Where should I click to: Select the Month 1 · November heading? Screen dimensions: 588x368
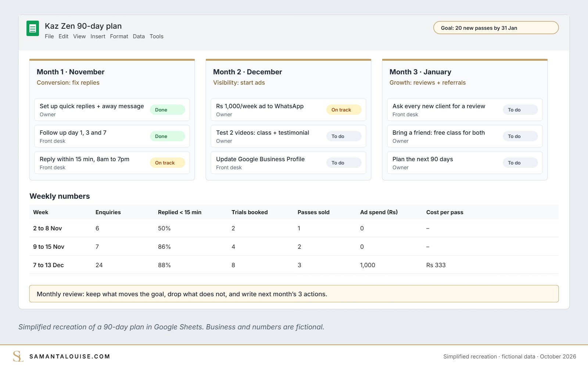(71, 72)
